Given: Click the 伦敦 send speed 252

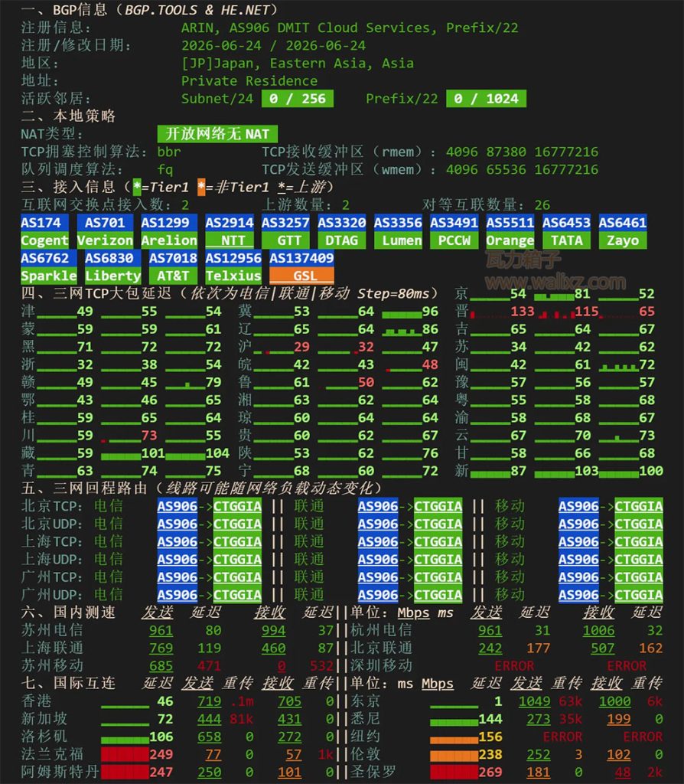Looking at the screenshot, I should coord(538,754).
